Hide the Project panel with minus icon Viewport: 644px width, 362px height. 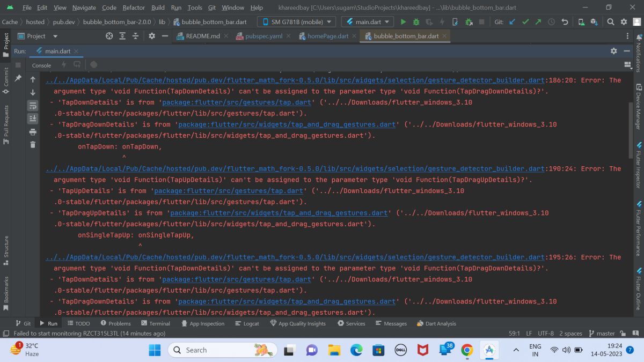coord(165,36)
